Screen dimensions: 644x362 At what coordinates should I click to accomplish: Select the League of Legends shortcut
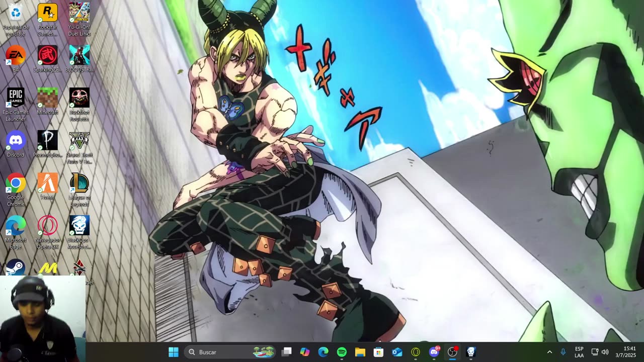click(x=79, y=190)
